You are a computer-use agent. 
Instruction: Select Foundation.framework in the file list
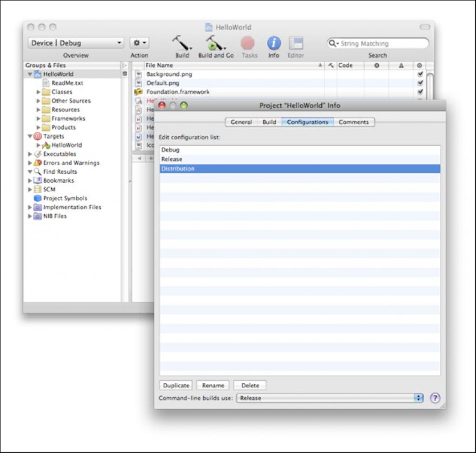(x=178, y=92)
